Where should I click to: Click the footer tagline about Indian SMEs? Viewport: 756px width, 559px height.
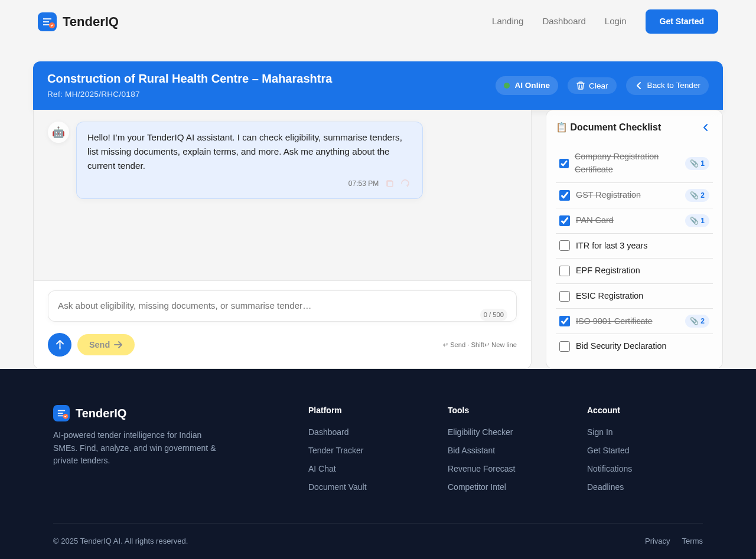coord(135,448)
